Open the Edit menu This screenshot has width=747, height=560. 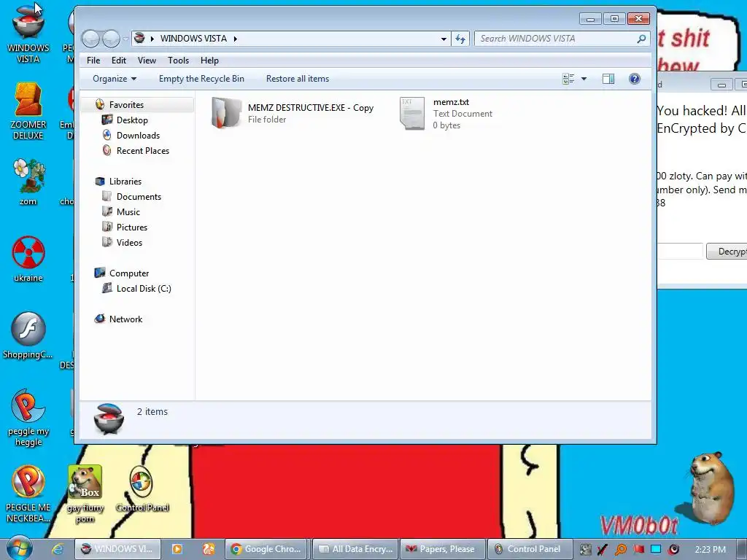(x=119, y=61)
